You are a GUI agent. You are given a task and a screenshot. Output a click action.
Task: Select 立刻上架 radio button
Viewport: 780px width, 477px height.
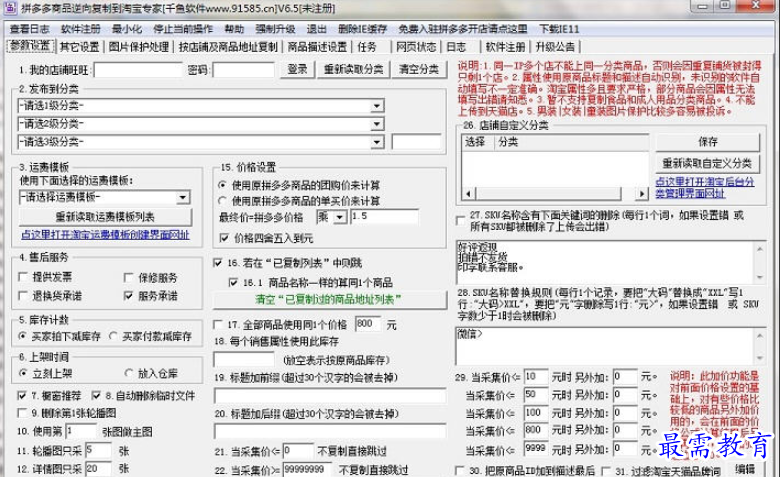pos(23,373)
